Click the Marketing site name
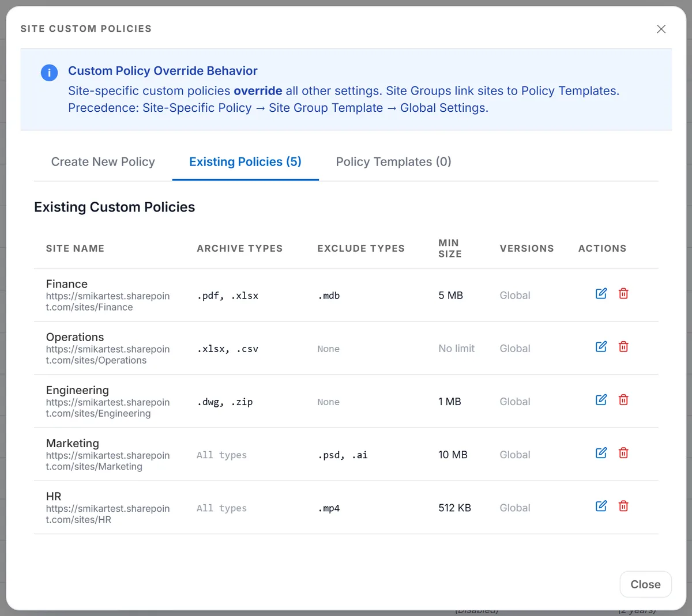 pos(73,443)
